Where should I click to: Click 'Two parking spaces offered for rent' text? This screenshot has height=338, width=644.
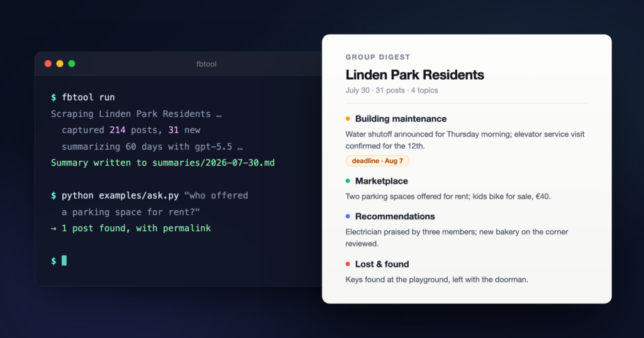point(448,197)
